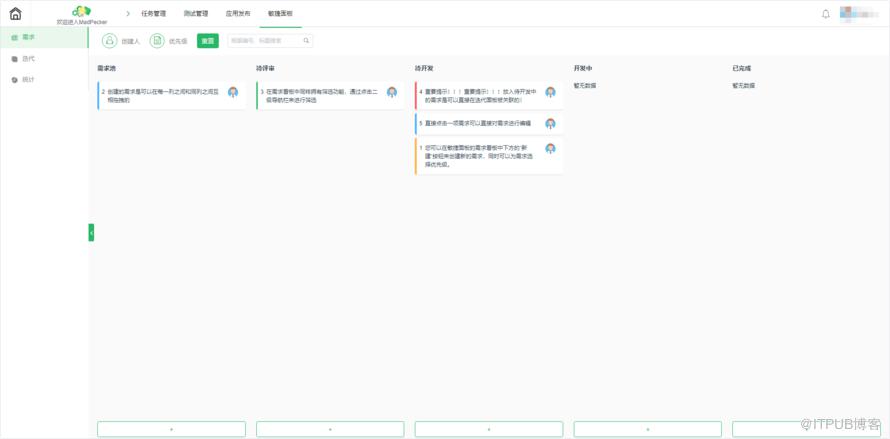
Task: Switch to the 任务管理 tab
Action: pos(153,13)
